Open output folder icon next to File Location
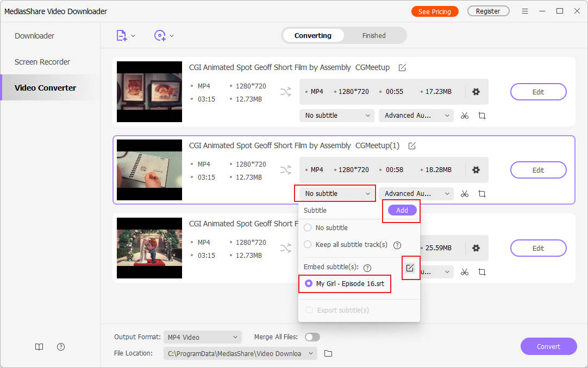Viewport: 588px width, 368px height. click(328, 353)
